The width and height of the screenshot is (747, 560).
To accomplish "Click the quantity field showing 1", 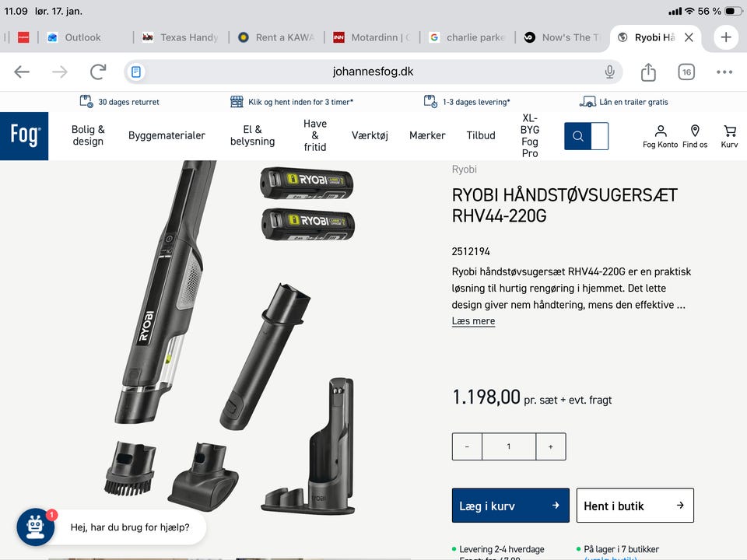I will point(509,446).
